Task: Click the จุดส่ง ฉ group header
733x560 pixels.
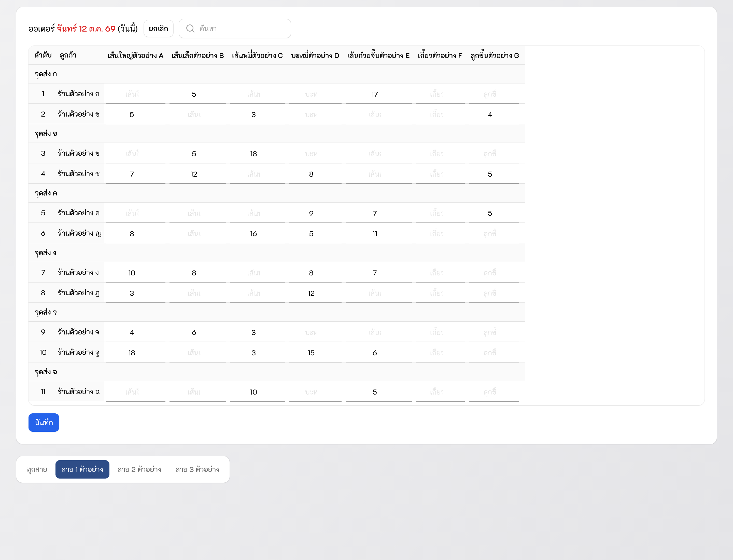Action: pos(277,372)
